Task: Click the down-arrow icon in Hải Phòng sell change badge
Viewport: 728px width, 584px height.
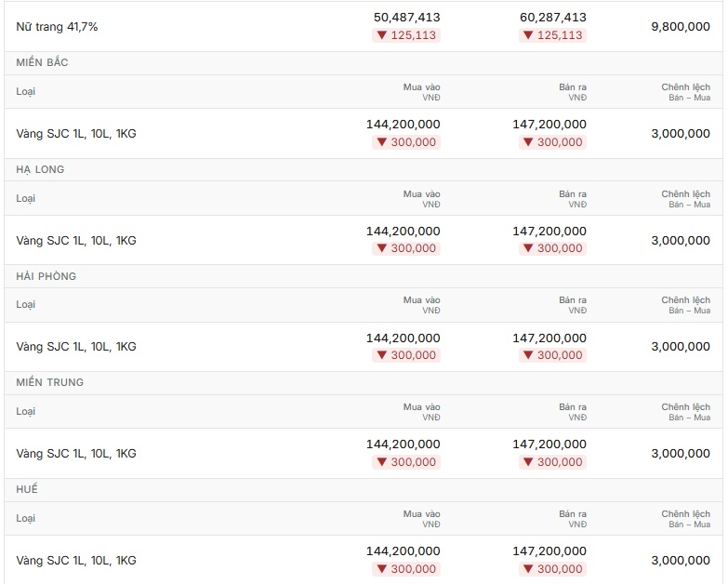Action: coord(528,355)
